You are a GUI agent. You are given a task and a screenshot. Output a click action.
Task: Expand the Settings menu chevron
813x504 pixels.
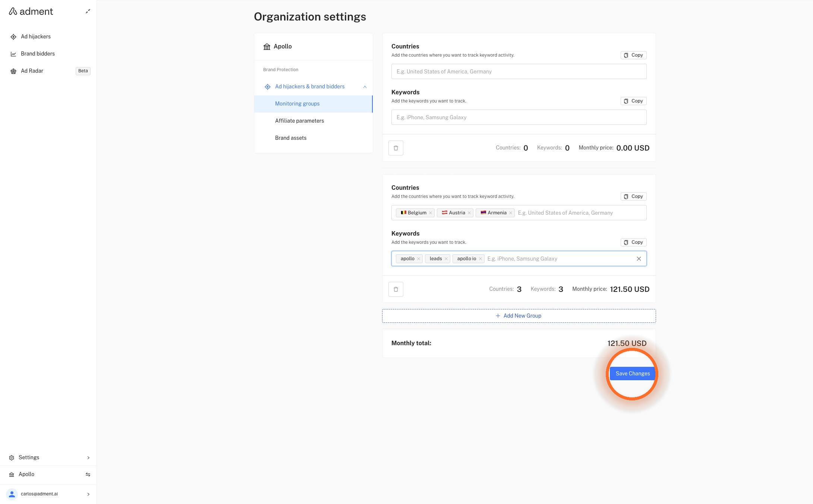click(x=88, y=458)
